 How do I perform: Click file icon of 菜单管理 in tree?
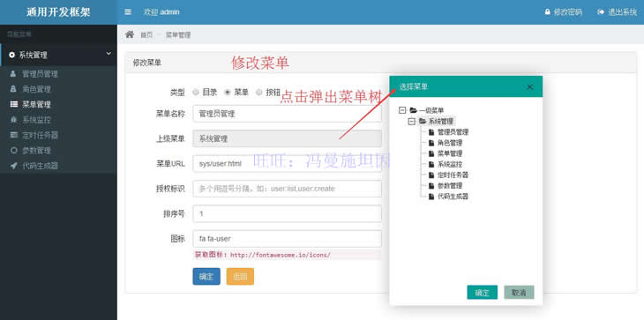[431, 153]
